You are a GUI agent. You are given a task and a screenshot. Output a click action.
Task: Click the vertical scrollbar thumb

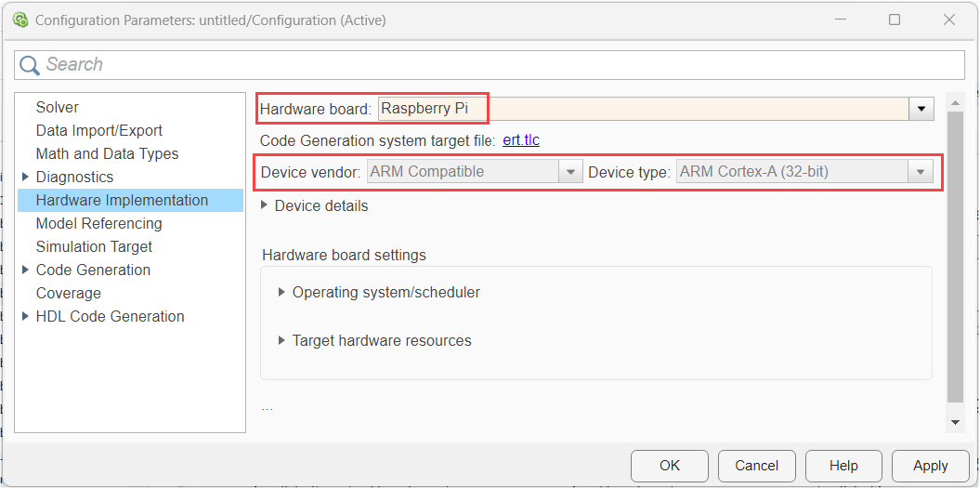955,257
